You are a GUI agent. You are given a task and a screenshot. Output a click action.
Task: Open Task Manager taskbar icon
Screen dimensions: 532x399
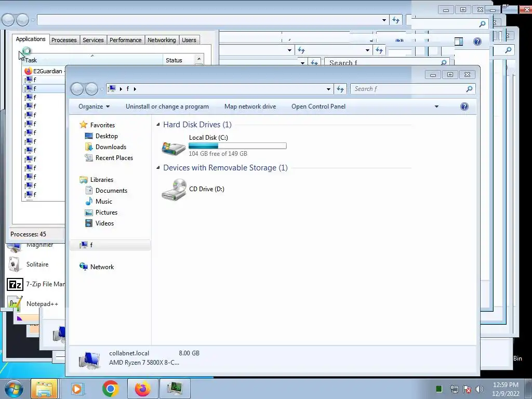175,389
